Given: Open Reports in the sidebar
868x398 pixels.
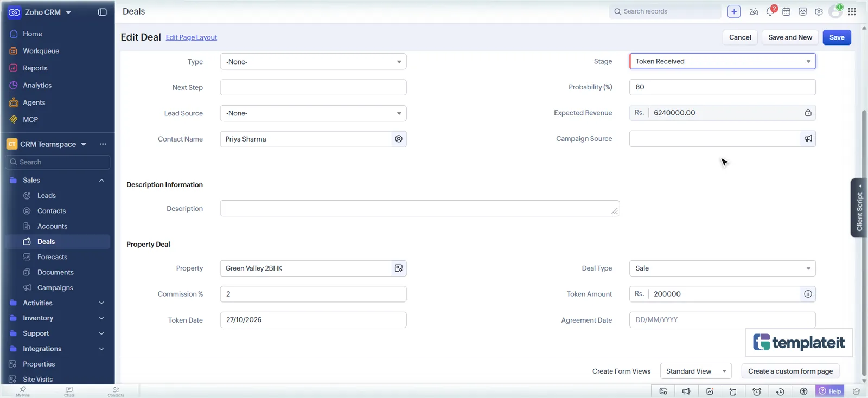Looking at the screenshot, I should click(35, 68).
